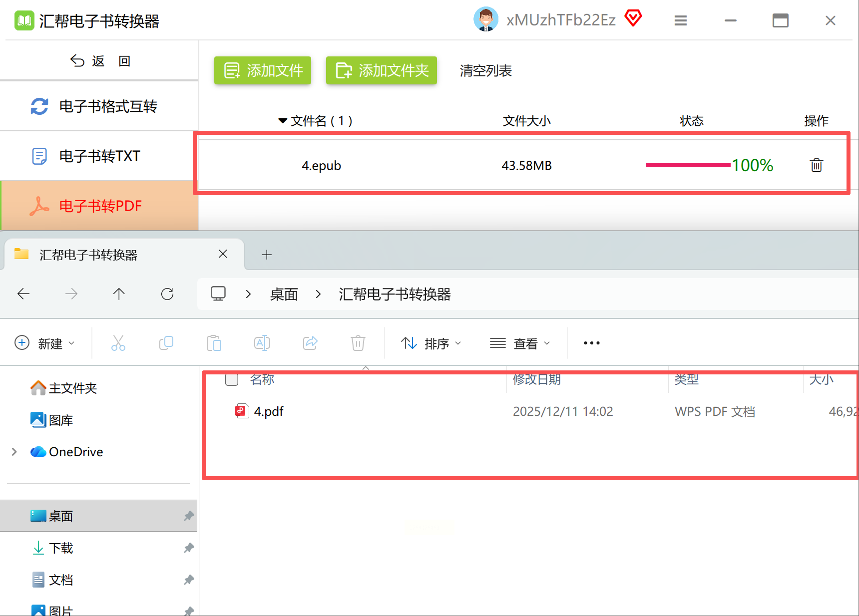Expand the OneDrive tree node
Viewport: 859px width, 616px height.
pyautogui.click(x=14, y=452)
